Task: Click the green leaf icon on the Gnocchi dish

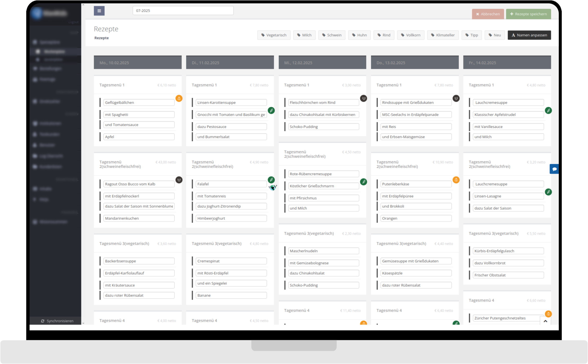Action: (x=272, y=110)
